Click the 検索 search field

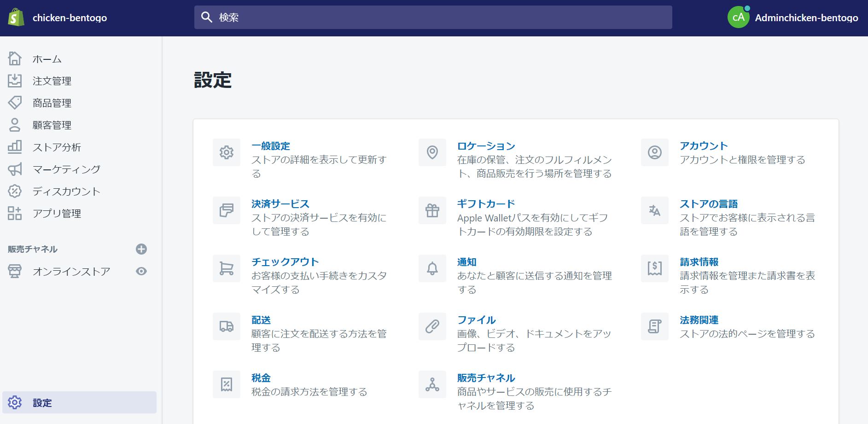pyautogui.click(x=433, y=17)
